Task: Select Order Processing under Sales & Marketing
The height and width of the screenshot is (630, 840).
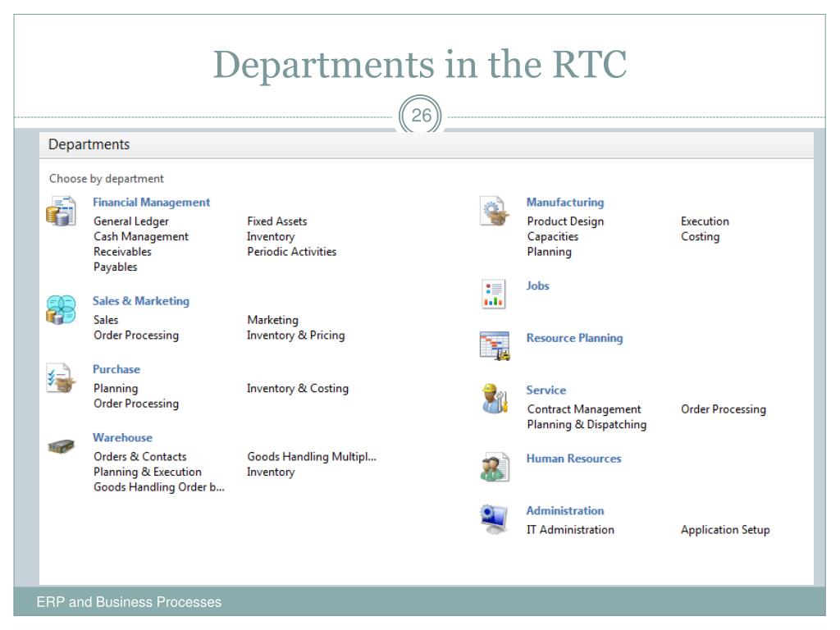Action: coord(136,336)
